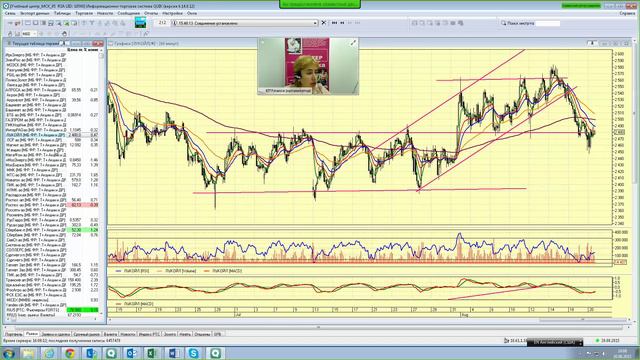Switch to the Нефть tab

click(x=185, y=334)
